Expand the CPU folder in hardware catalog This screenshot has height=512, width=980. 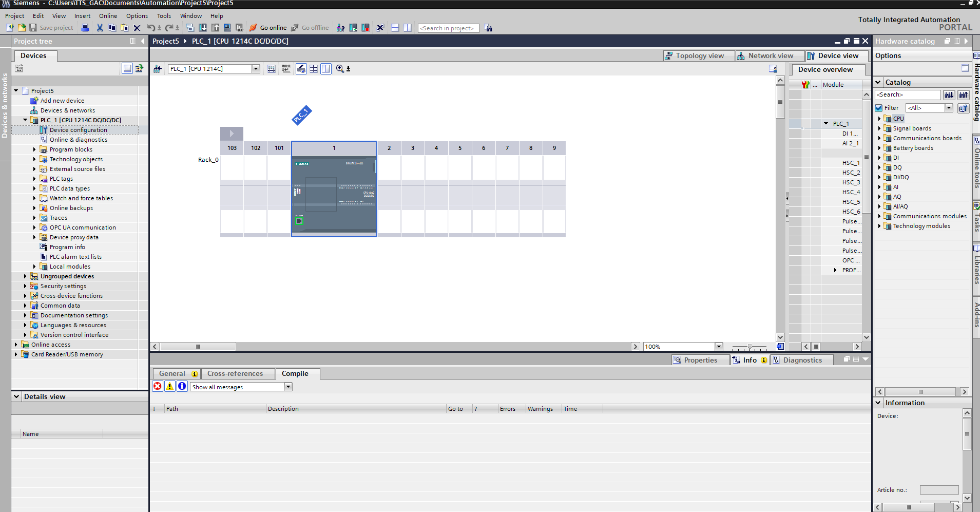pos(879,119)
